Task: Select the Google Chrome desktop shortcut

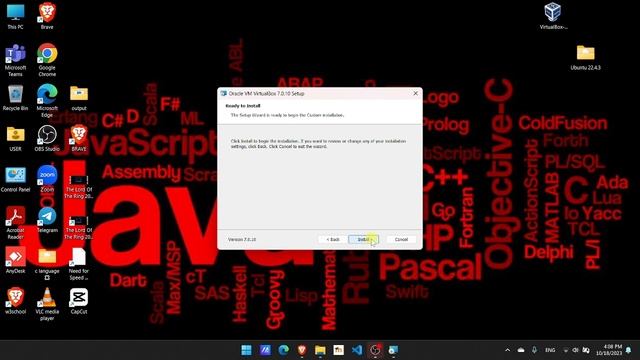Action: point(47,60)
